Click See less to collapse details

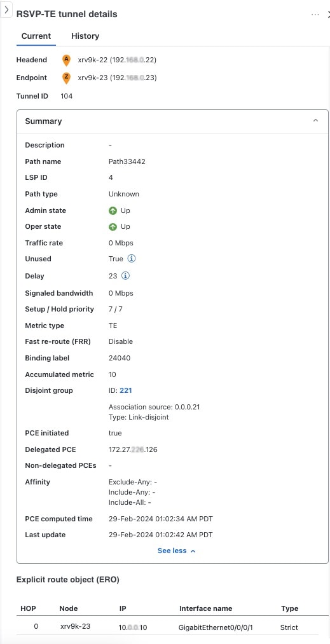tap(177, 551)
